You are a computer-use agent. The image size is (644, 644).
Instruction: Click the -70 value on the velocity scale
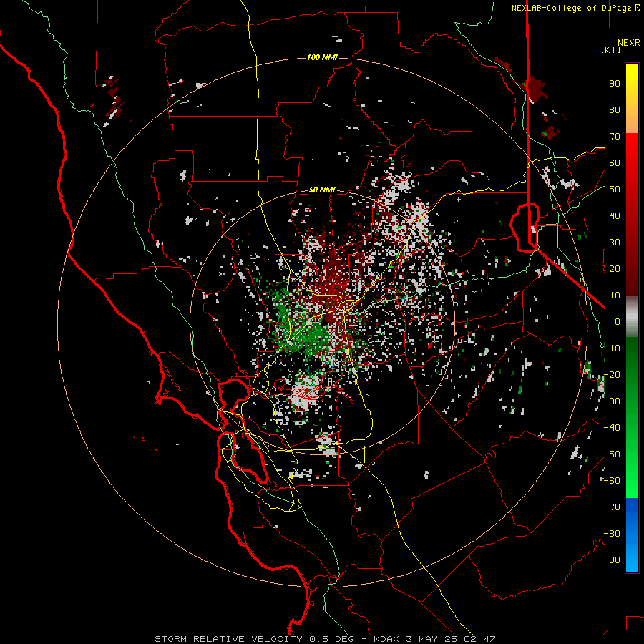pos(612,507)
